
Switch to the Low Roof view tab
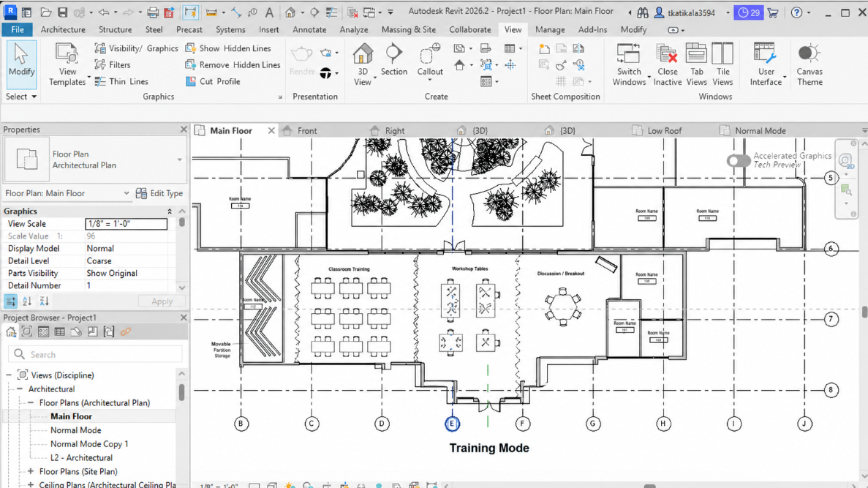tap(664, 131)
